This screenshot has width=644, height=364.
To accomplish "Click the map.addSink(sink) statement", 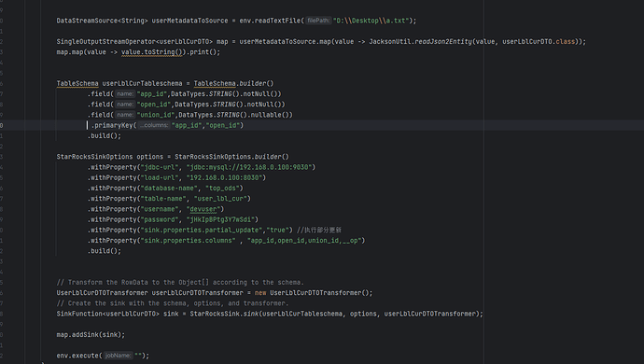I will coord(91,334).
